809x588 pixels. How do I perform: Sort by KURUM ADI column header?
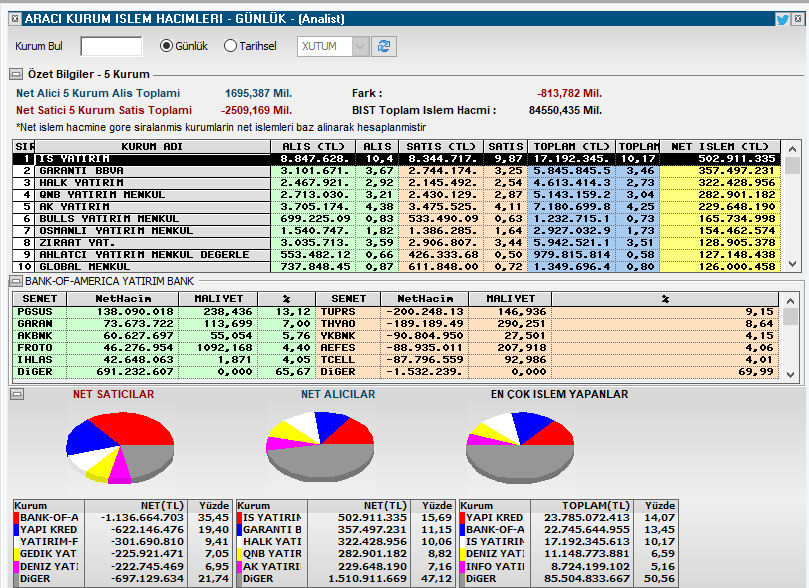tap(152, 146)
